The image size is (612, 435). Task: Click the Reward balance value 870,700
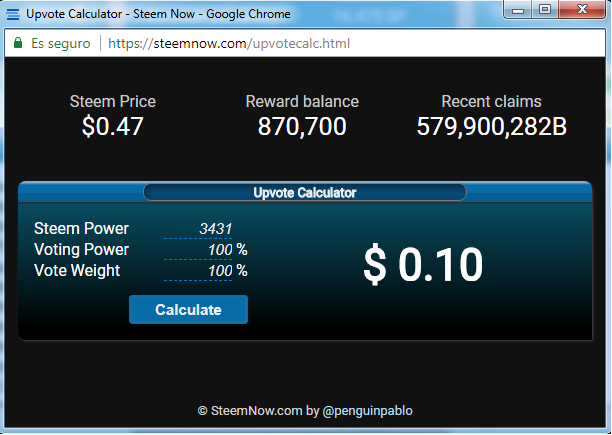(x=302, y=126)
